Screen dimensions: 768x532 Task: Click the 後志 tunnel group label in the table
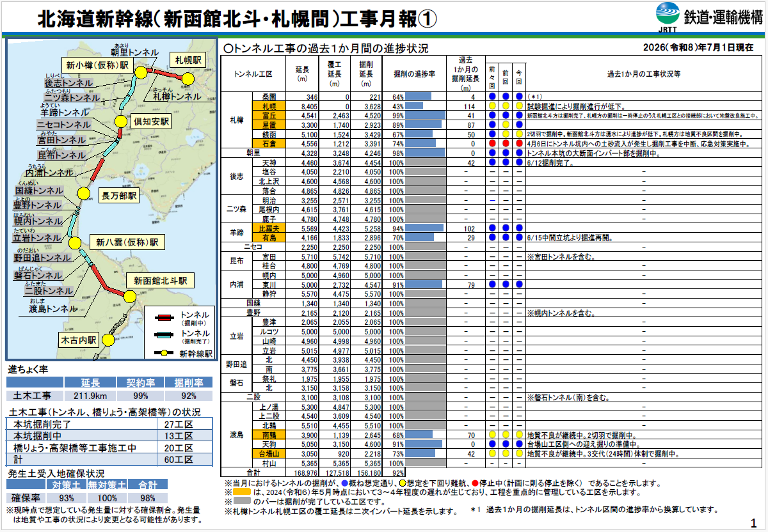(236, 177)
